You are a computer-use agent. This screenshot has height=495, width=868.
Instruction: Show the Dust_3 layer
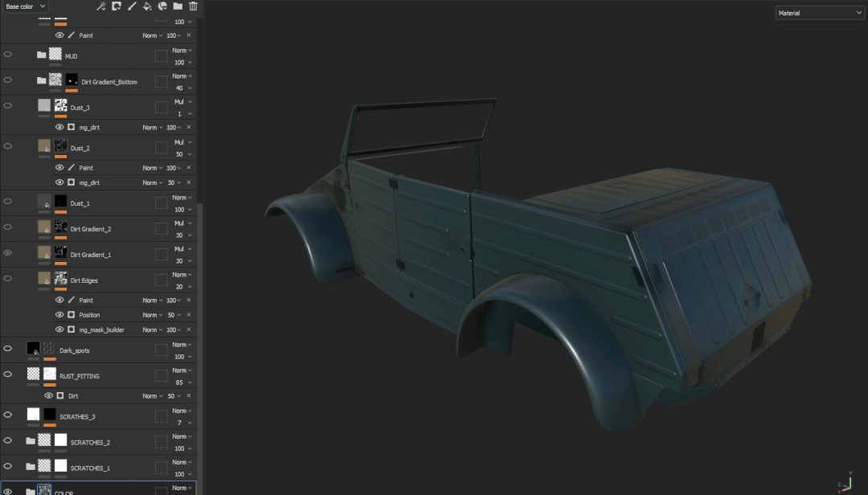(8, 106)
